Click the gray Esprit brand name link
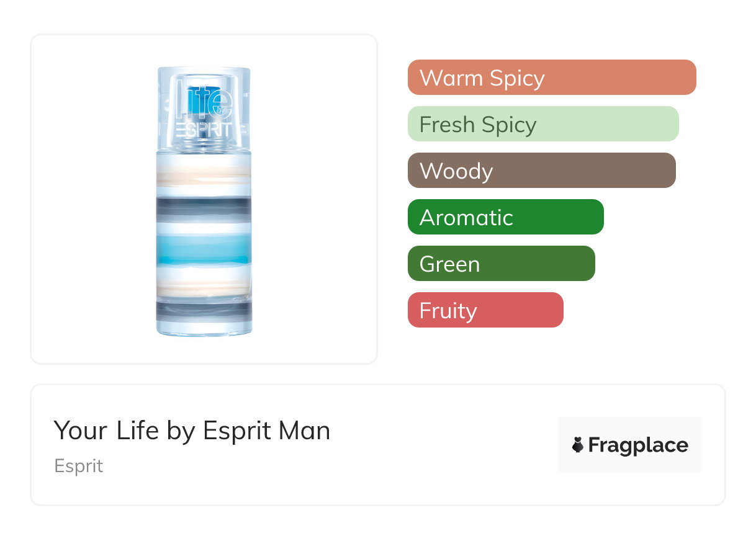 [x=78, y=466]
